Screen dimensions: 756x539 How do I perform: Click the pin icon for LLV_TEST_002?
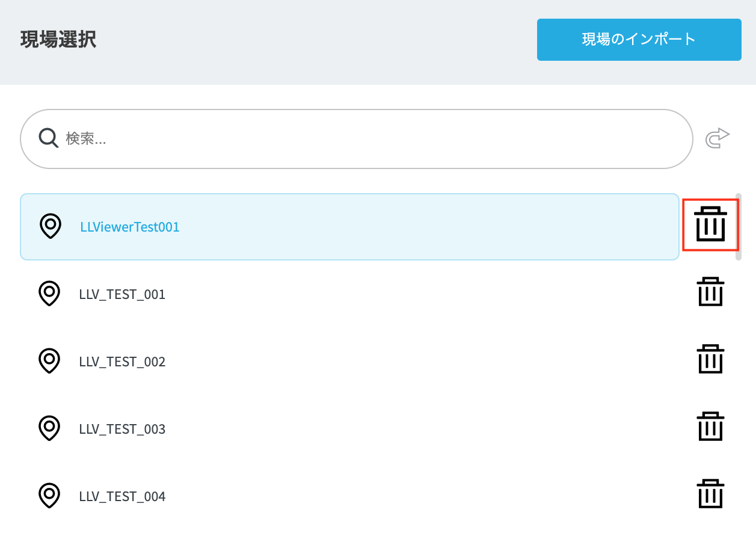click(50, 361)
